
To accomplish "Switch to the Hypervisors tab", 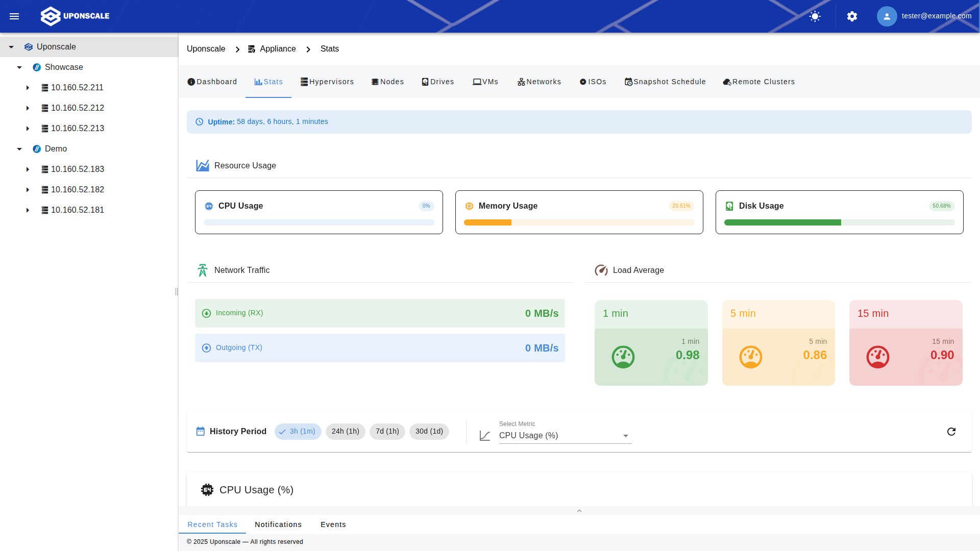I will (327, 82).
